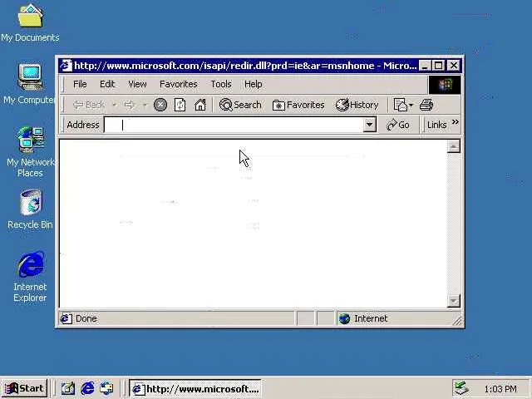Click the Show Desktop quick launch icon
Viewport: 532px width, 399px height.
click(x=68, y=388)
